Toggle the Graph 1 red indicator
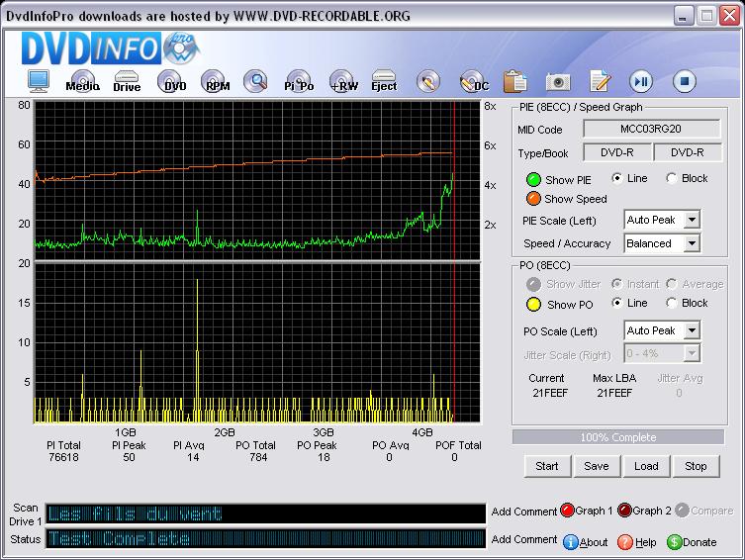 [567, 511]
